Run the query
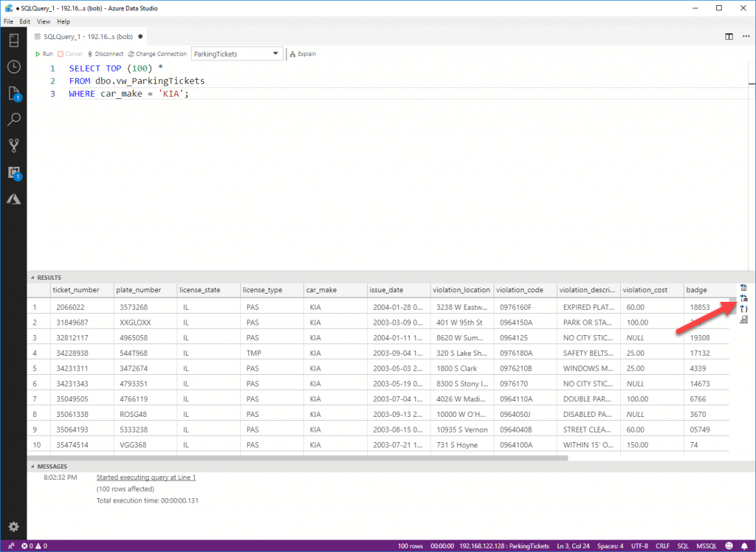This screenshot has height=552, width=756. point(44,54)
